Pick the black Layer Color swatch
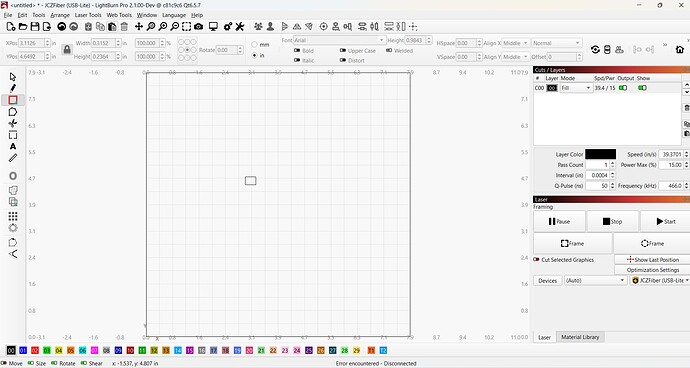Viewport: 690px width, 368px height. click(600, 154)
